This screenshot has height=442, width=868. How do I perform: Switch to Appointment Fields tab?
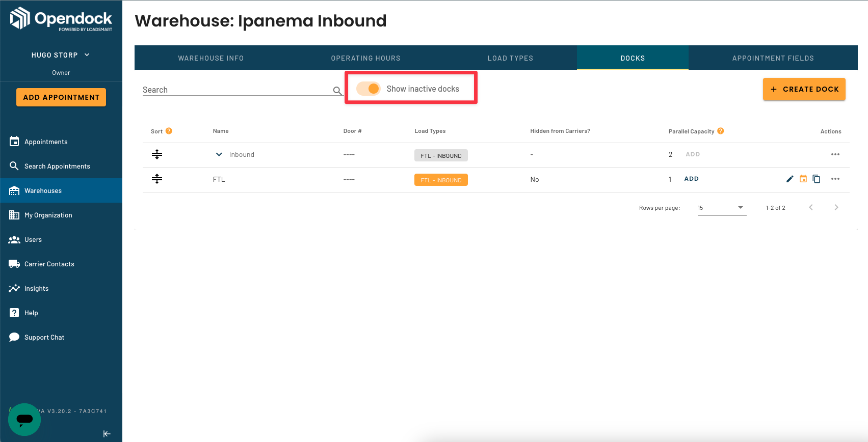coord(773,58)
